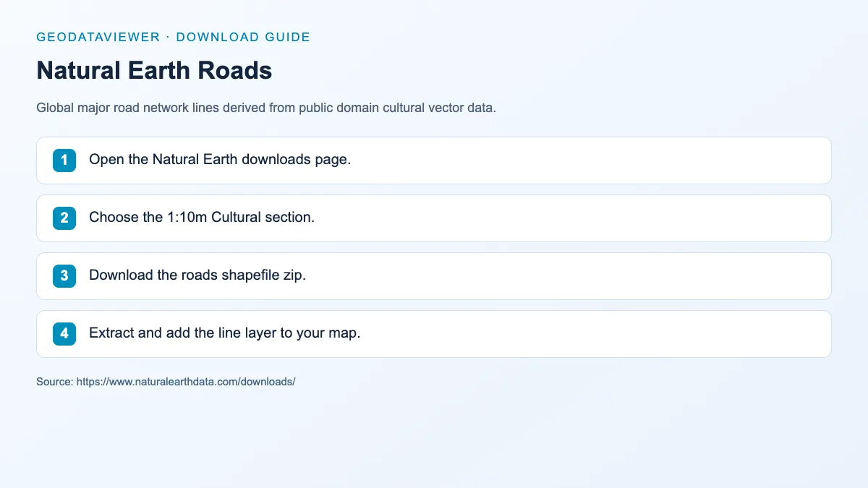The height and width of the screenshot is (488, 868).
Task: Click the 'Natural Earth Roads' heading
Action: click(x=154, y=70)
